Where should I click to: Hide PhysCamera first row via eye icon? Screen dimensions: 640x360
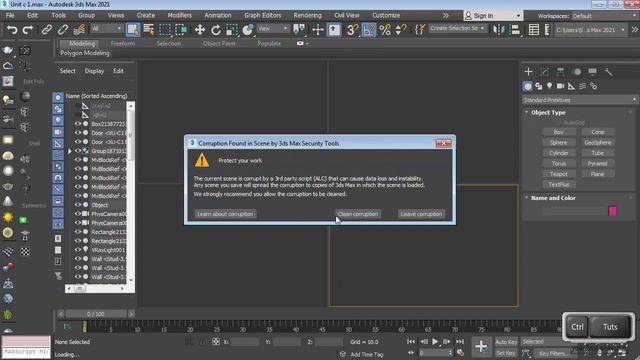(x=78, y=213)
